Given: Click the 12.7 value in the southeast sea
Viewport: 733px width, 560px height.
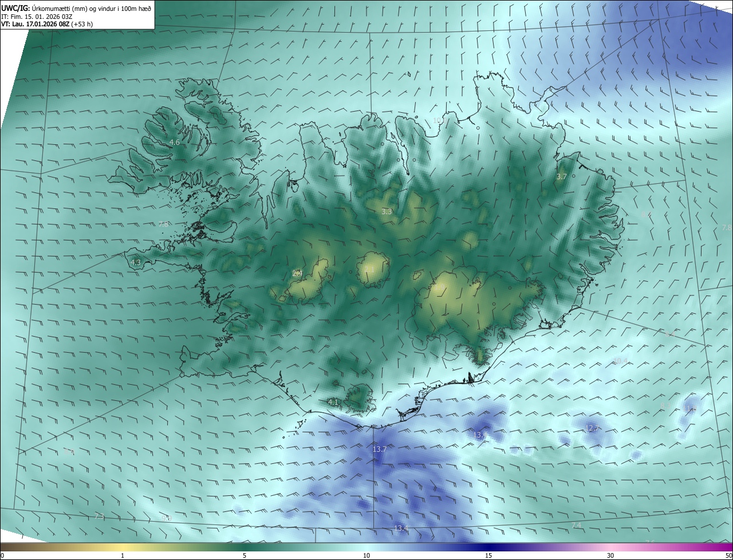Looking at the screenshot, I should 592,428.
